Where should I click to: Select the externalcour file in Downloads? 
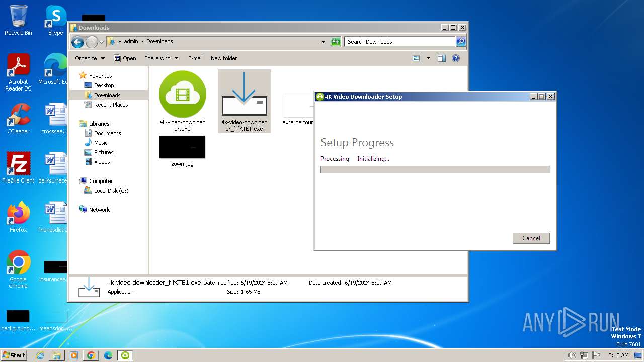(x=298, y=109)
